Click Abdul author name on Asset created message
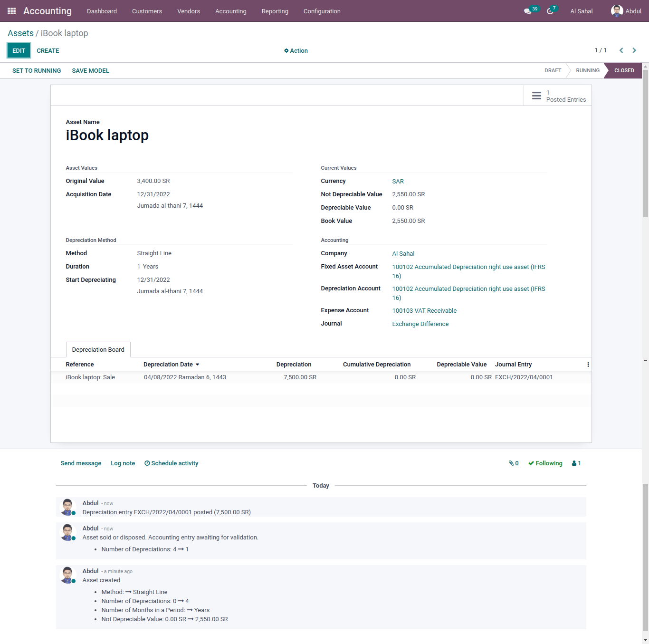Viewport: 649px width, 644px height. click(x=90, y=571)
